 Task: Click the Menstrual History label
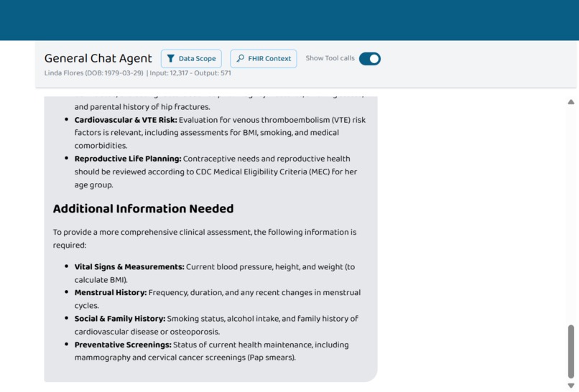click(x=111, y=293)
